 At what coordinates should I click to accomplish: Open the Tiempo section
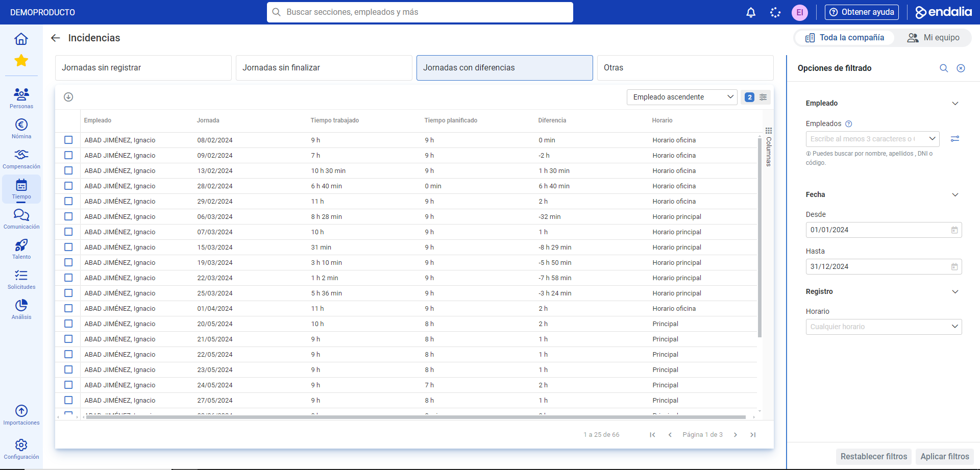point(21,189)
